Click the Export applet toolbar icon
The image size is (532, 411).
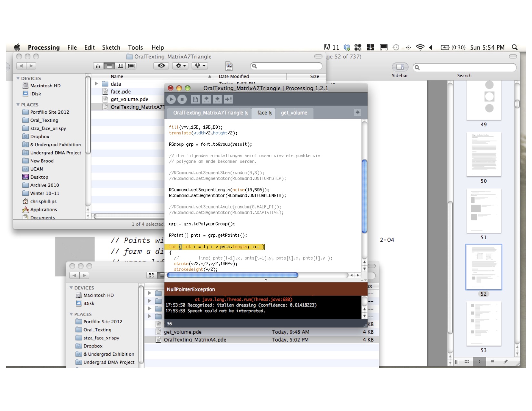click(228, 99)
